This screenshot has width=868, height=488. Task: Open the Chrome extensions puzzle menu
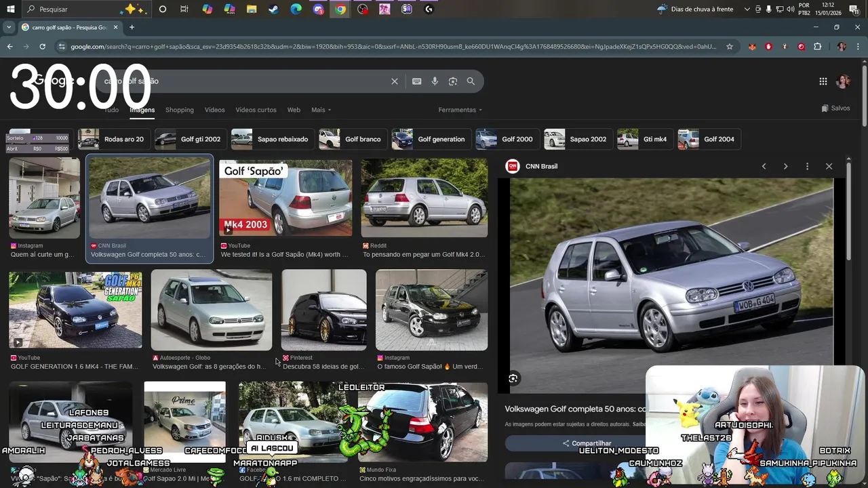817,47
